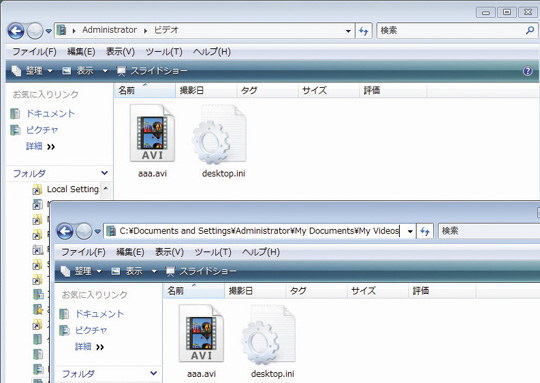
Task: Open 整理 dropdown in rear window toolbar
Action: pyautogui.click(x=32, y=71)
